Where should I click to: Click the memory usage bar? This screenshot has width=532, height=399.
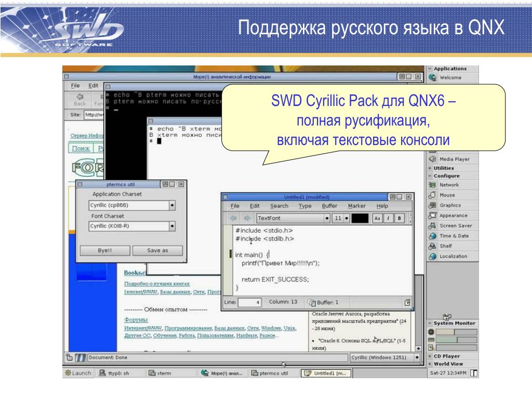click(456, 340)
